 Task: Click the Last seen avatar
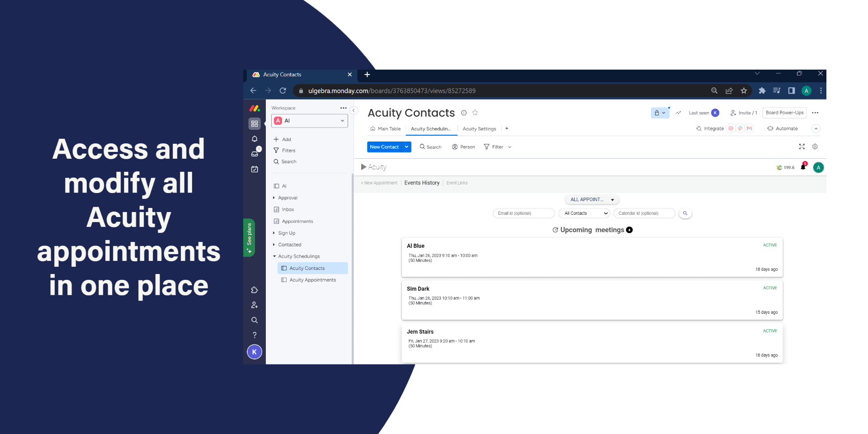click(x=715, y=113)
